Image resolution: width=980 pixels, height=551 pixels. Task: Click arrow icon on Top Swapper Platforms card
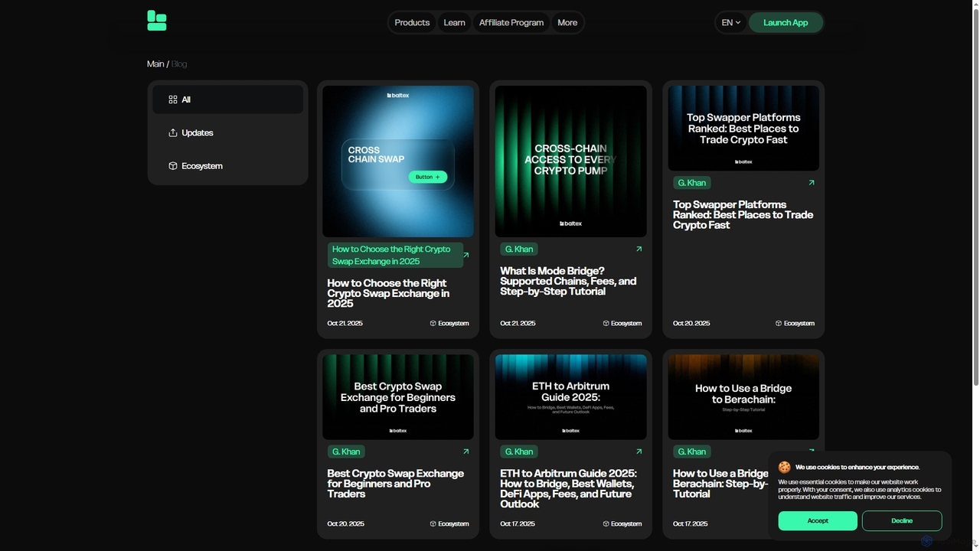tap(812, 183)
